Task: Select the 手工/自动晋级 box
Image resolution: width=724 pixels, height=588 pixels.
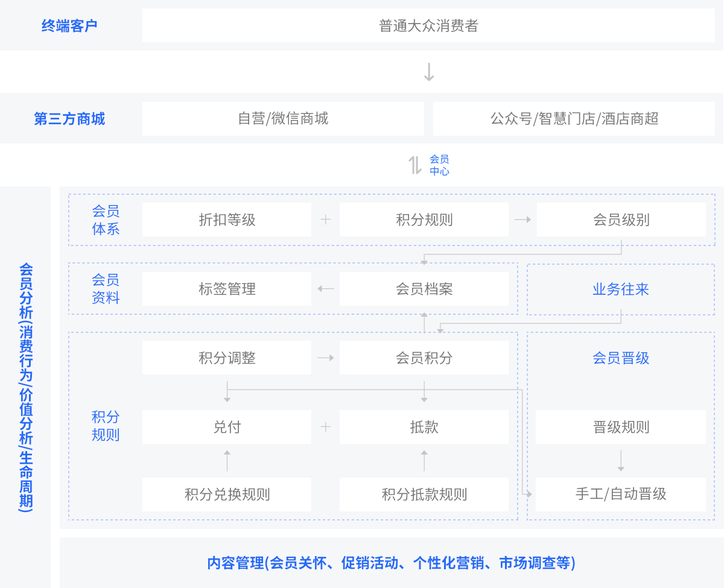Action: click(x=621, y=494)
